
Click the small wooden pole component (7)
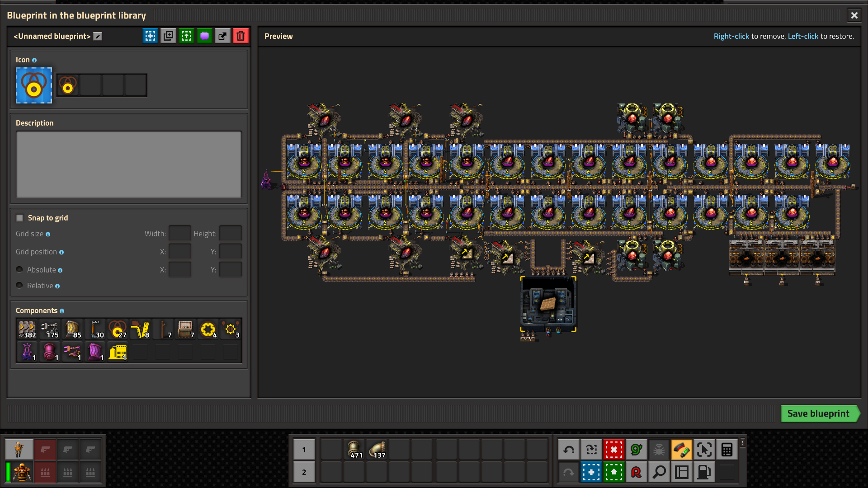[163, 329]
